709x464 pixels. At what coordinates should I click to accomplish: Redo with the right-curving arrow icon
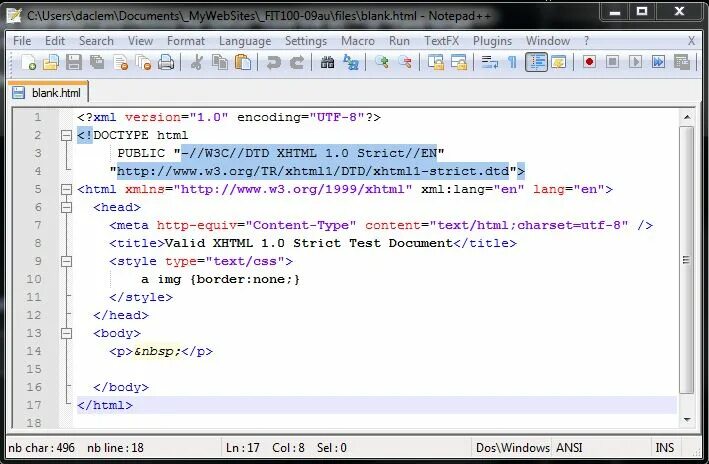coord(297,62)
